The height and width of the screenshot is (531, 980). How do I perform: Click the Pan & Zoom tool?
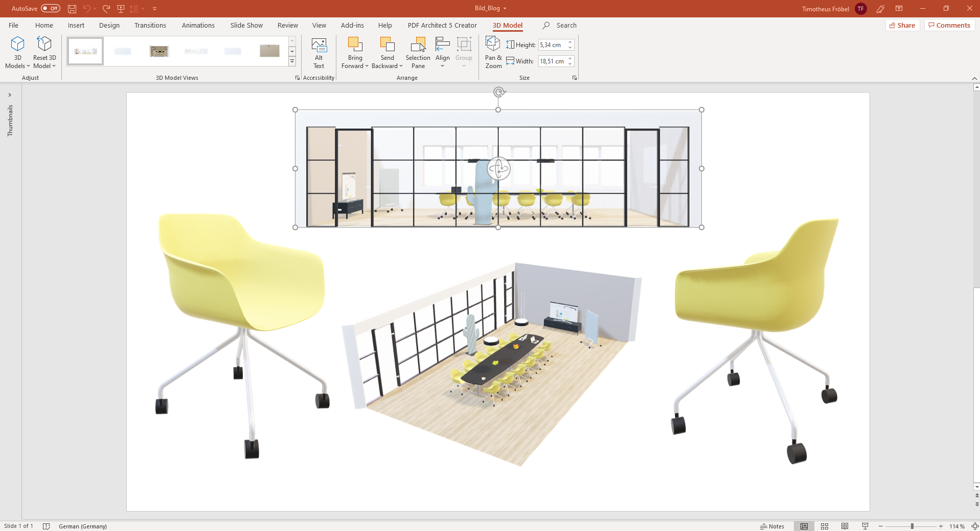493,53
